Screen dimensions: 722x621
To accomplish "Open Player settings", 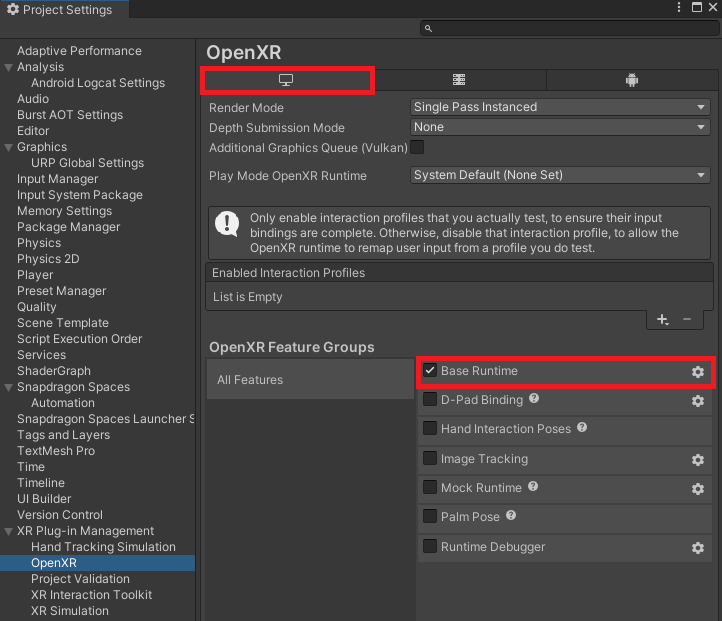I will pos(35,275).
